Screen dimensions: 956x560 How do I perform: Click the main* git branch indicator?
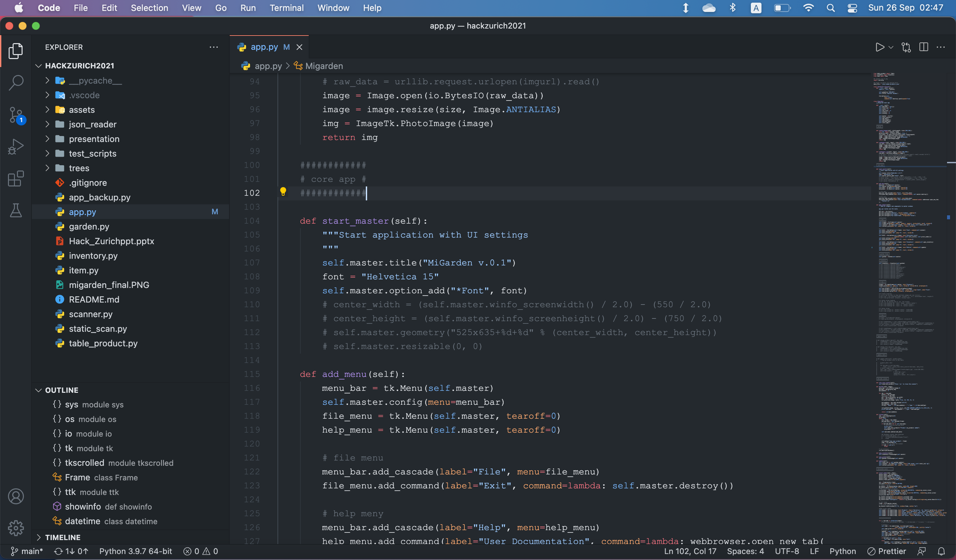click(27, 551)
